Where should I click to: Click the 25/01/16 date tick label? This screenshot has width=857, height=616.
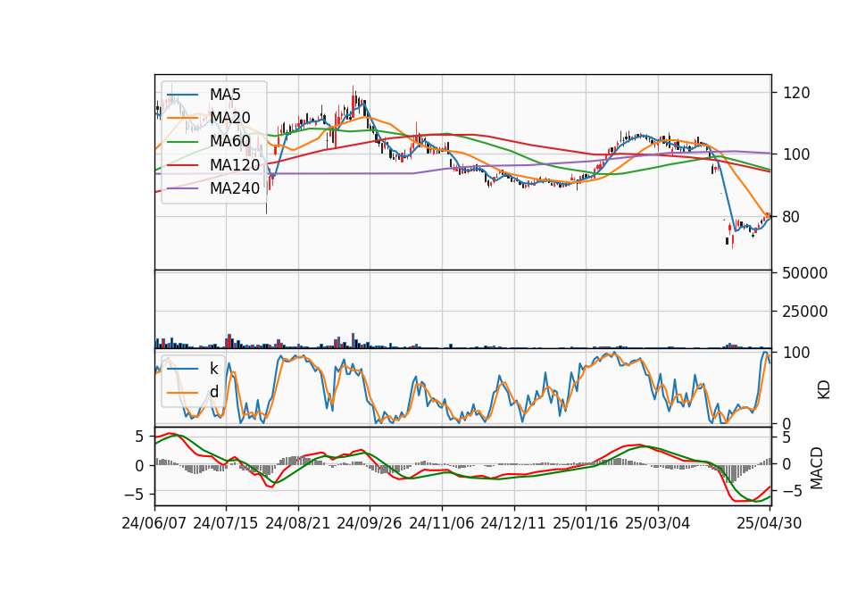click(586, 523)
